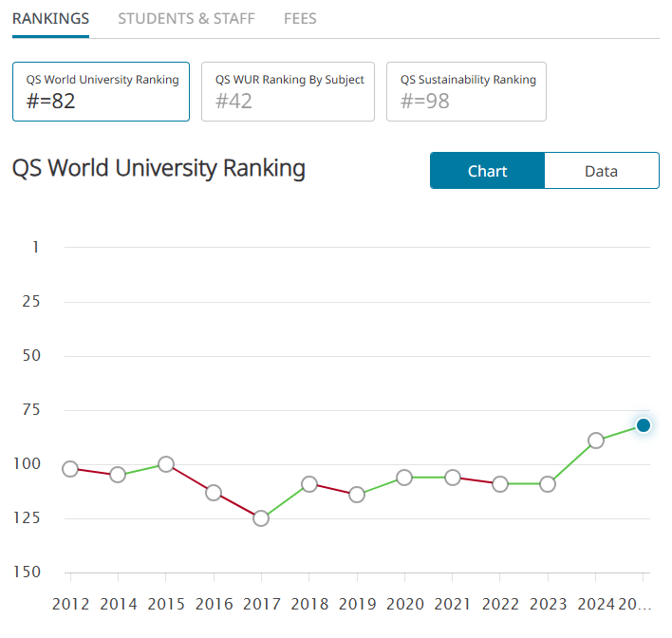Click the 2020 data point on chart
This screenshot has height=638, width=672.
coord(404,478)
